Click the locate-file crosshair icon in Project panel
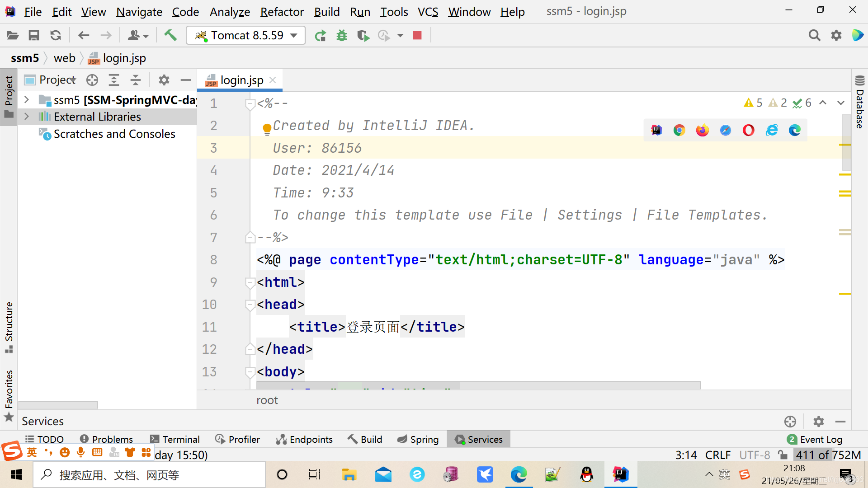 [92, 80]
